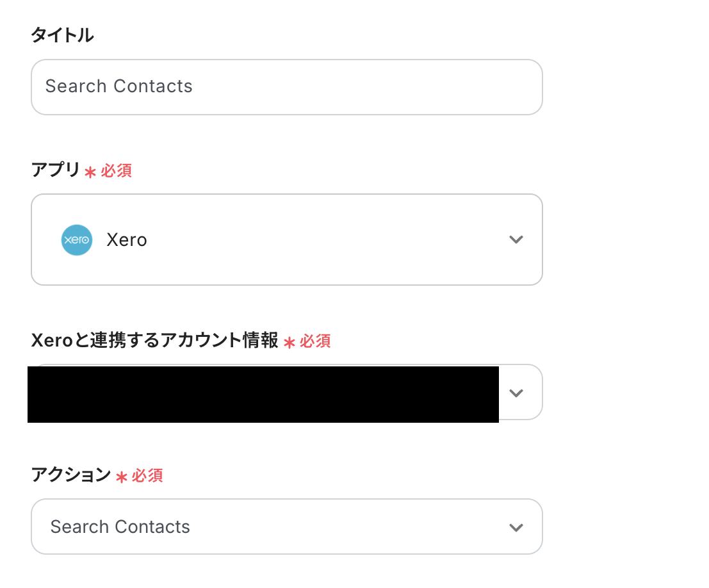This screenshot has width=709, height=588.
Task: Click the アプリ field label
Action: (x=56, y=170)
